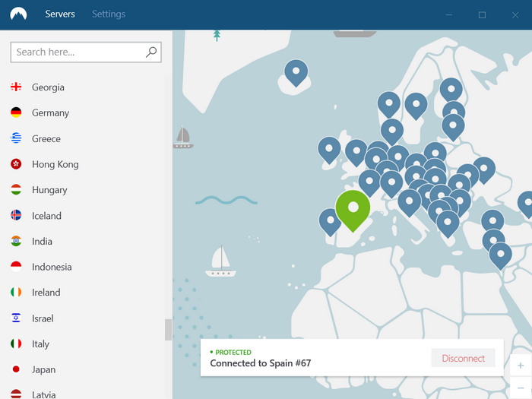
Task: Click the Disconnect button
Action: coord(463,358)
